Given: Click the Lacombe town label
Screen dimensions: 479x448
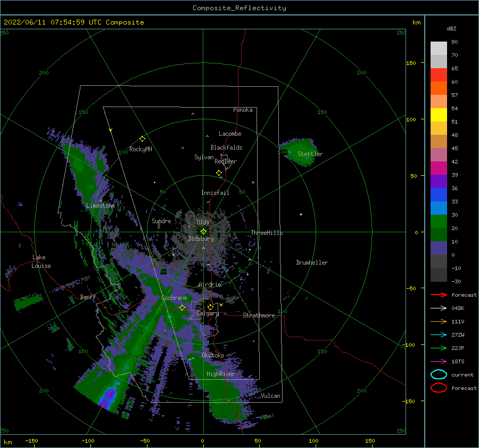Looking at the screenshot, I should tap(230, 134).
